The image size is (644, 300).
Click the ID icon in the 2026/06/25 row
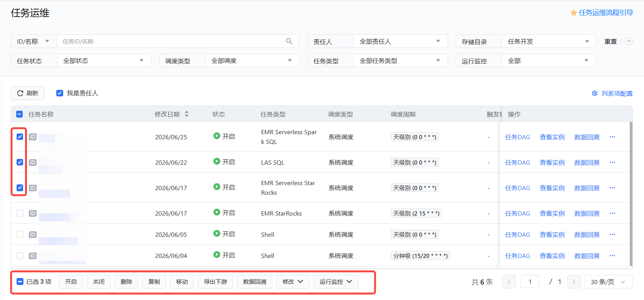[x=33, y=137]
